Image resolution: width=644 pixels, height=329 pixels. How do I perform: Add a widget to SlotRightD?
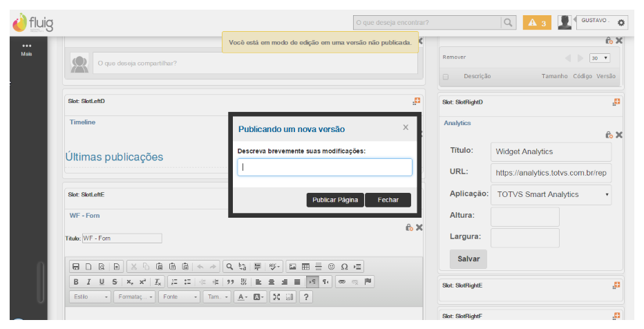tap(616, 102)
